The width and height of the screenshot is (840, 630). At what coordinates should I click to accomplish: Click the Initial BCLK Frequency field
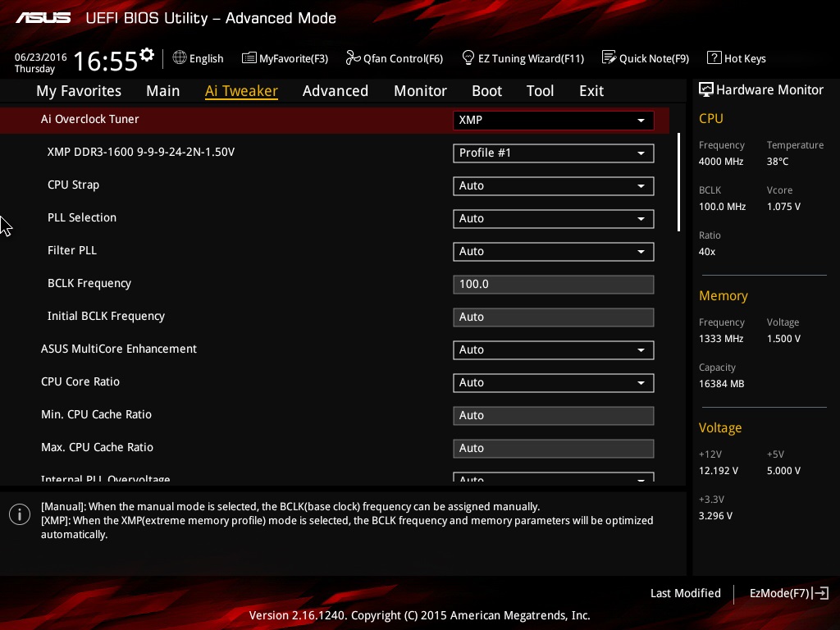point(554,317)
